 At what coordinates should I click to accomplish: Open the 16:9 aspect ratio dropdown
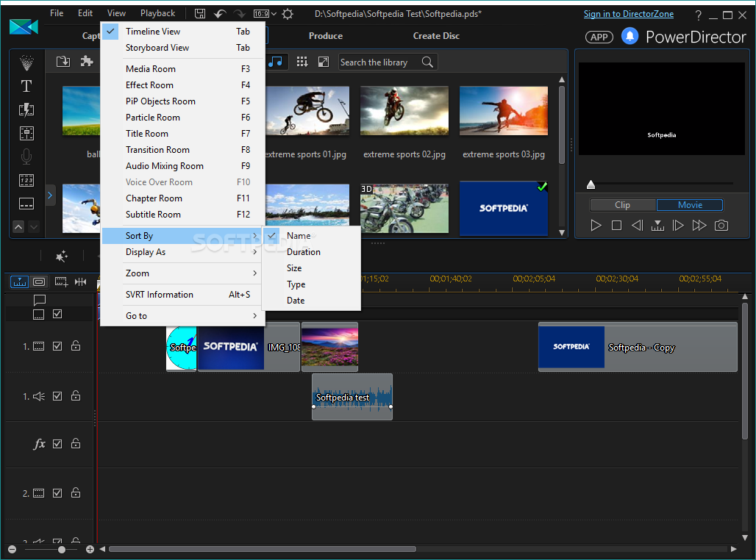click(265, 13)
